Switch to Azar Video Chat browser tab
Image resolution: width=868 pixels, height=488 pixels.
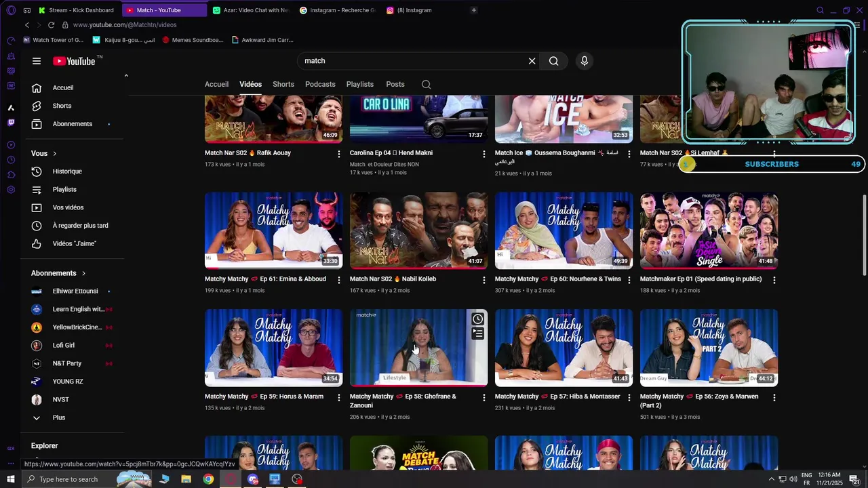252,10
